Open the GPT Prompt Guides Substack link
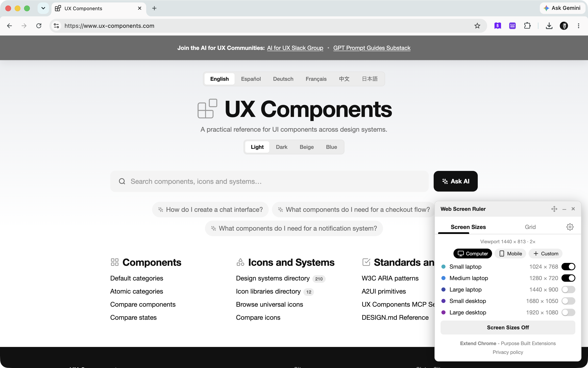588x368 pixels. (372, 48)
